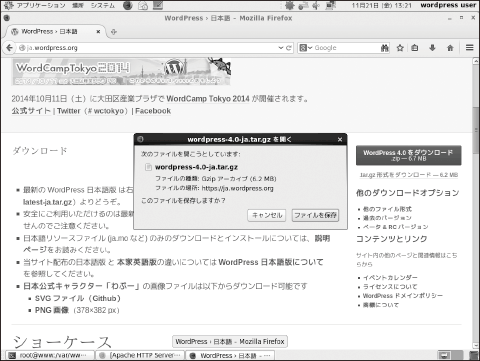Open the アプリケーション menu
This screenshot has width=480, height=361.
click(41, 5)
